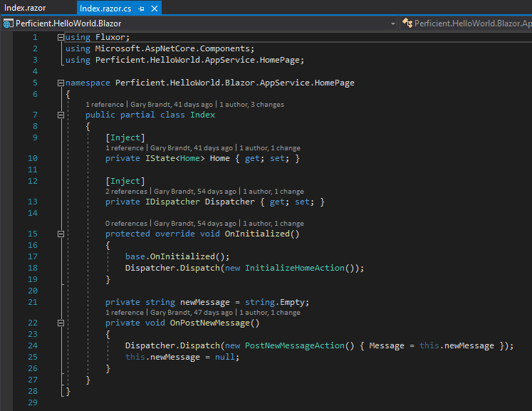The width and height of the screenshot is (532, 411).
Task: Open '1 author, 1 change' above OnPostNewMessage
Action: (270, 312)
